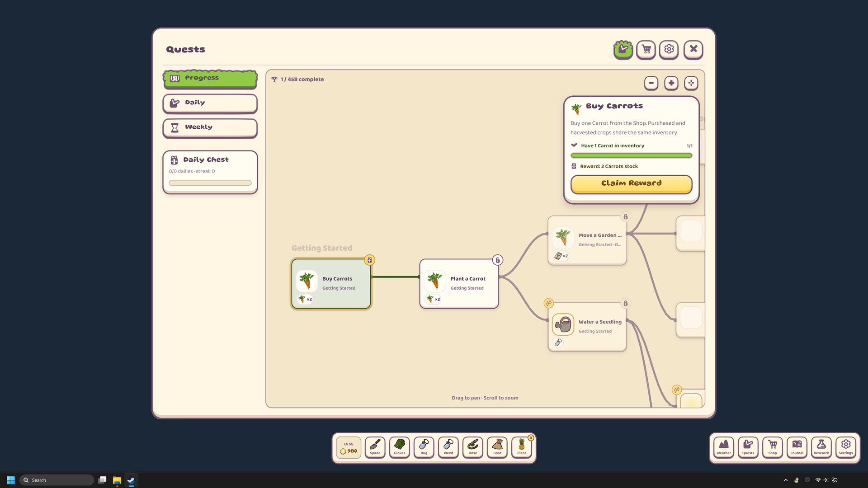Click the level and coins display

pyautogui.click(x=349, y=447)
